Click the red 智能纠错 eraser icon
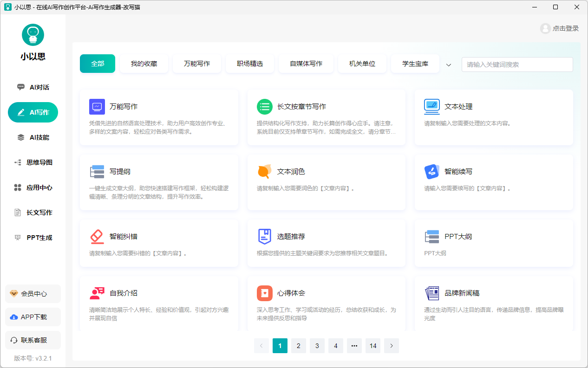 (x=97, y=237)
